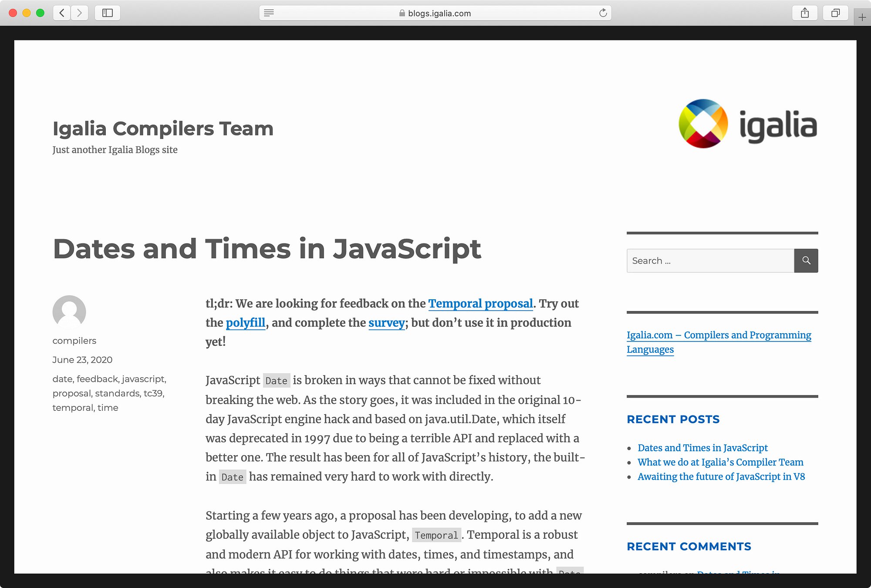This screenshot has height=588, width=871.
Task: Open the Share menu icon
Action: coord(805,13)
